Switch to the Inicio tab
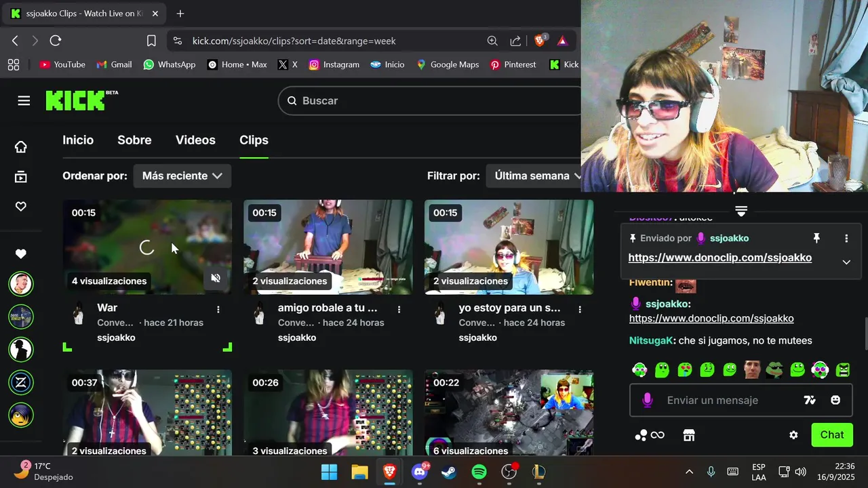The width and height of the screenshot is (868, 488). coord(78,140)
